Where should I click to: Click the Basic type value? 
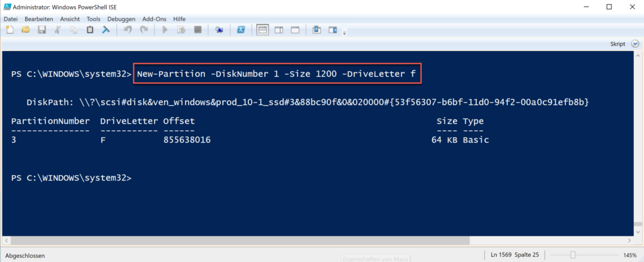pos(476,140)
